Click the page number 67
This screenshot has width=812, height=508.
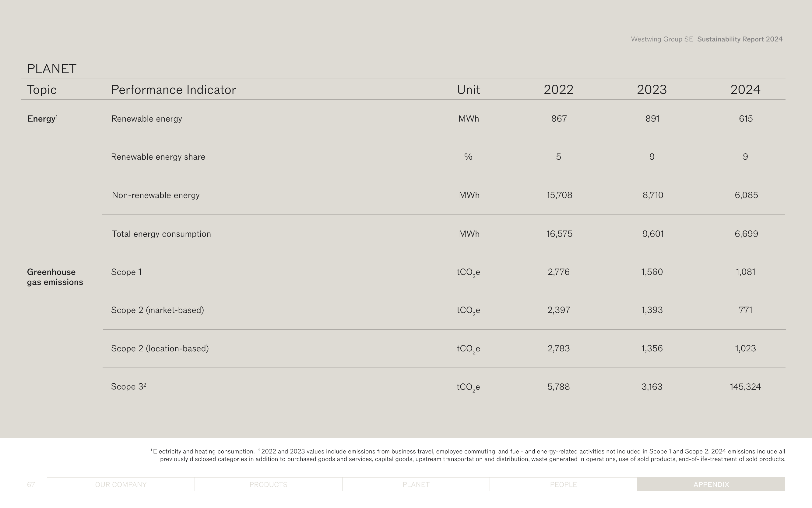tap(31, 485)
